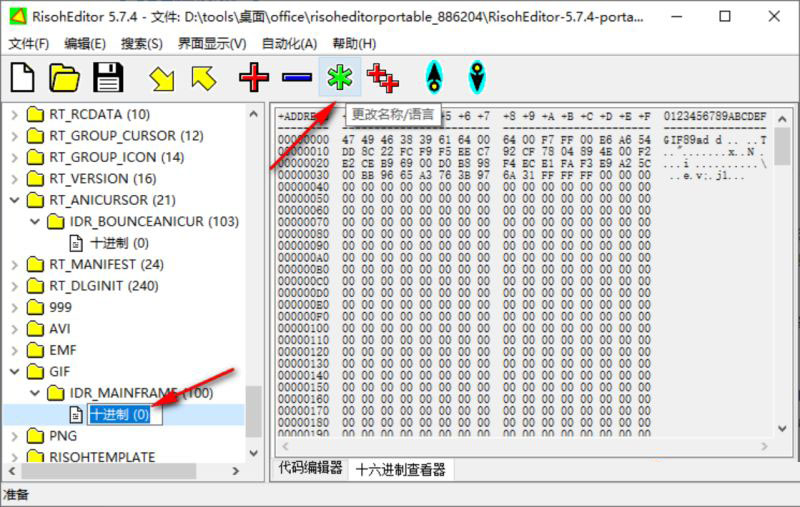
Task: Click the hex viewer vertical scrollbar thumb
Action: click(x=782, y=146)
